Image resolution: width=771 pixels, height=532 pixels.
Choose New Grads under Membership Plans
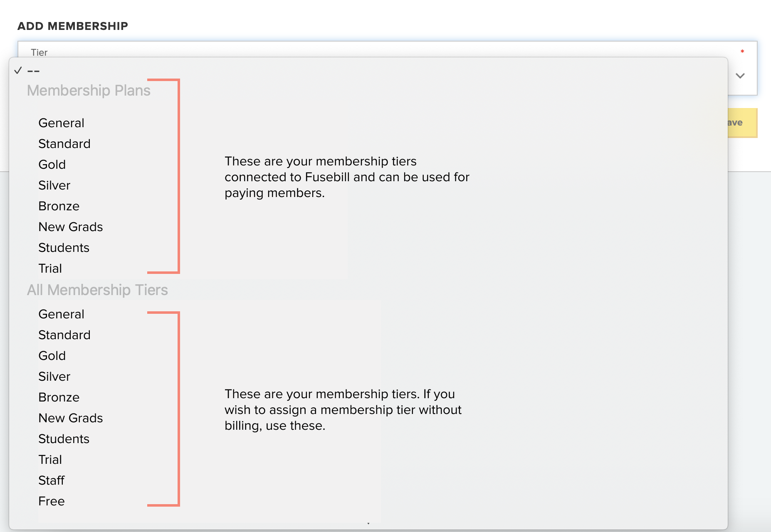(x=71, y=227)
